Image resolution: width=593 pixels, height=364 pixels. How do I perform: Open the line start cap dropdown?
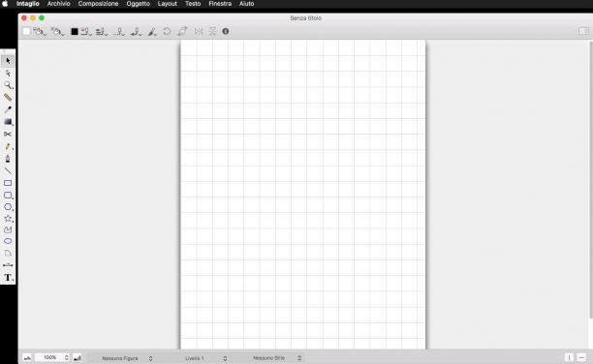(119, 32)
